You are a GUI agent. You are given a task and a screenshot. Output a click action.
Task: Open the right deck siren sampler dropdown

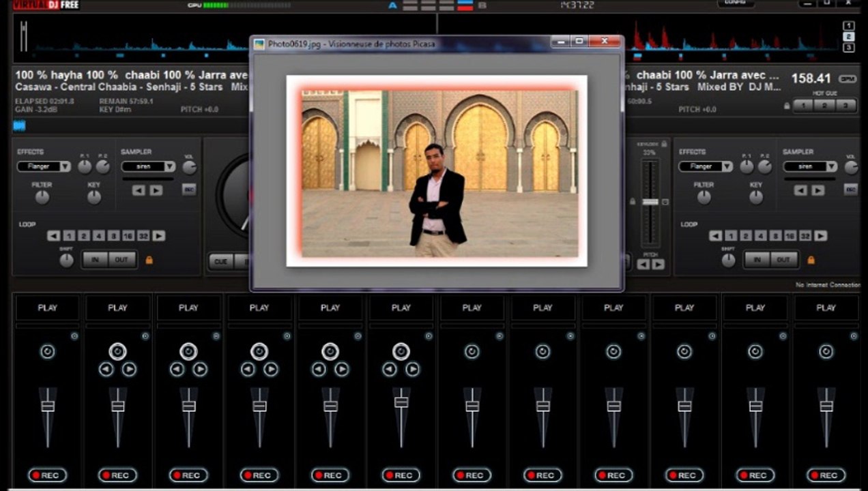tap(810, 166)
